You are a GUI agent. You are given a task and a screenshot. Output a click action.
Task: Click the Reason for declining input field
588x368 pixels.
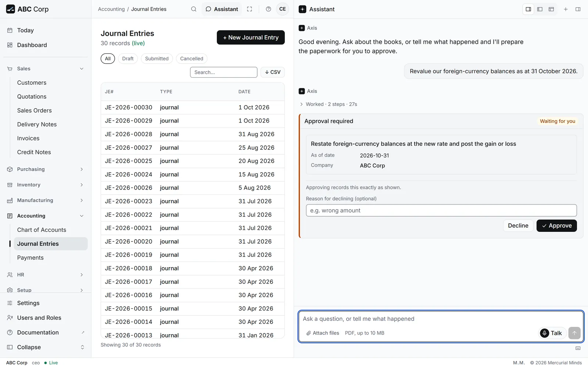click(x=441, y=210)
